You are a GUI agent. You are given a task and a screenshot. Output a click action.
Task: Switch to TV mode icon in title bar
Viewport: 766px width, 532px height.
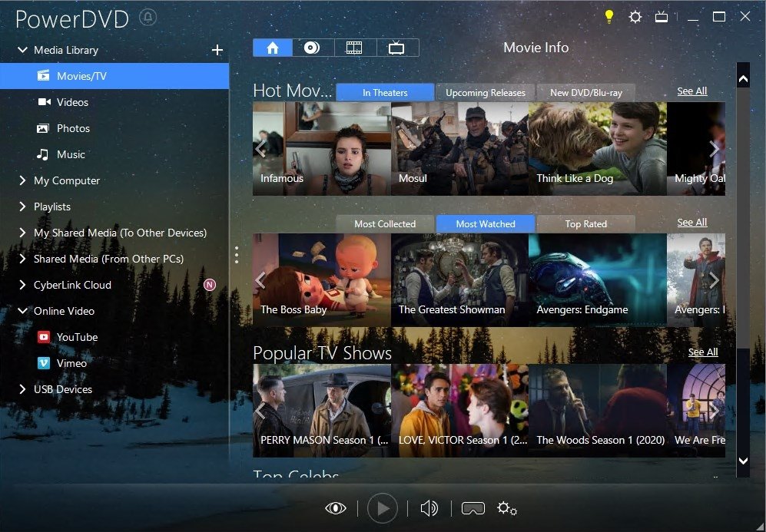(662, 17)
